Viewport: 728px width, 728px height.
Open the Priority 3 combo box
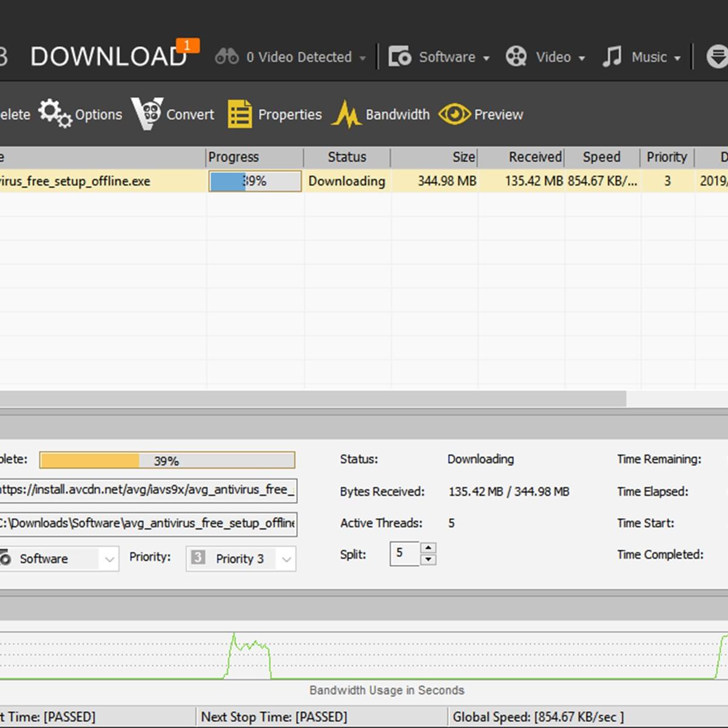(241, 559)
